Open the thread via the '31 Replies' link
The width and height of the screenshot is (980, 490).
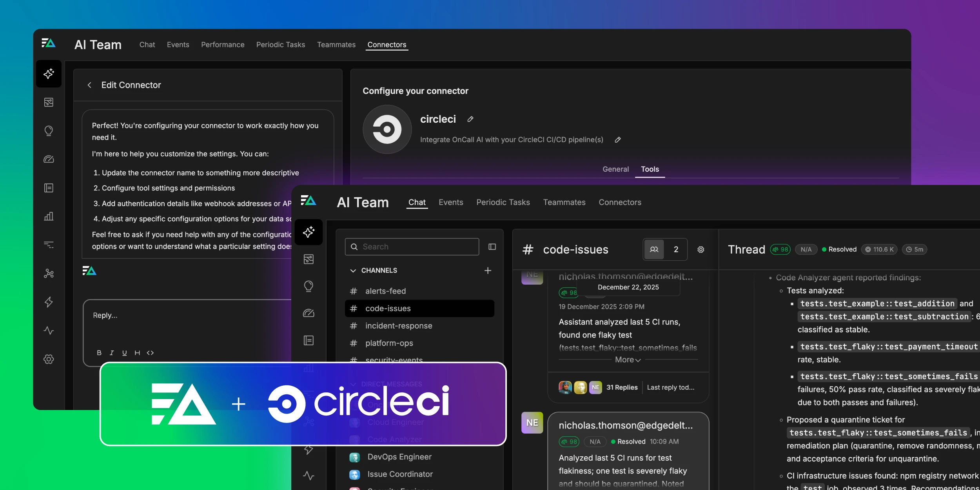(x=622, y=387)
